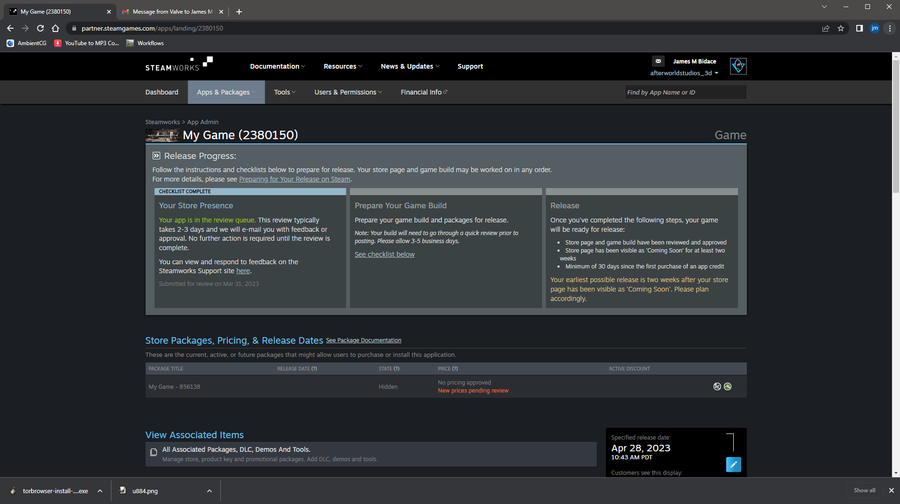Click New prices pending review text
This screenshot has height=504, width=900.
pos(473,390)
